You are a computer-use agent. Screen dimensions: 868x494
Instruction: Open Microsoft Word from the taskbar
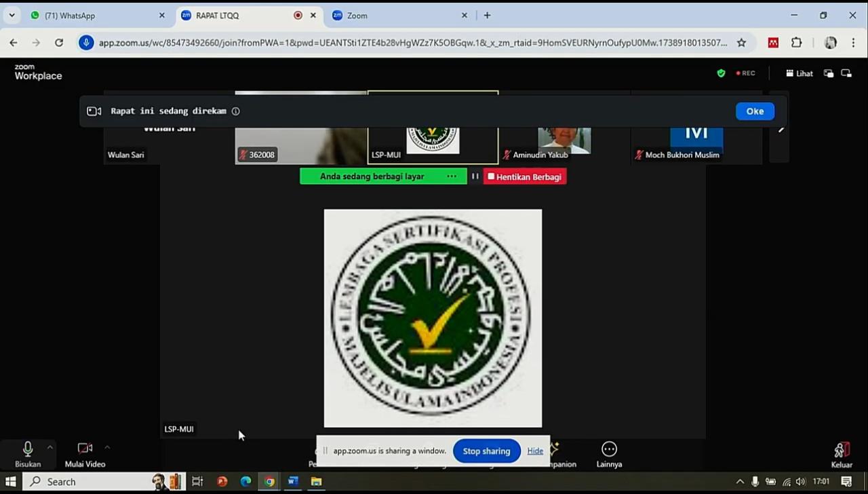(x=293, y=482)
